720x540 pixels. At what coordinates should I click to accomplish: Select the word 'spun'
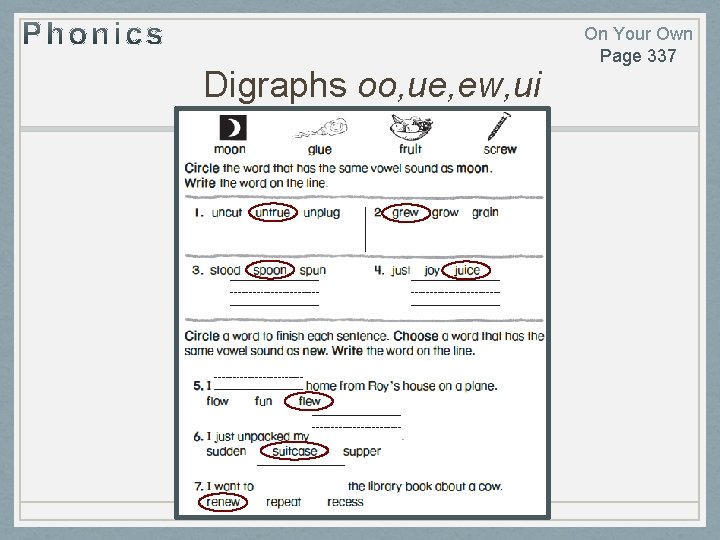313,271
